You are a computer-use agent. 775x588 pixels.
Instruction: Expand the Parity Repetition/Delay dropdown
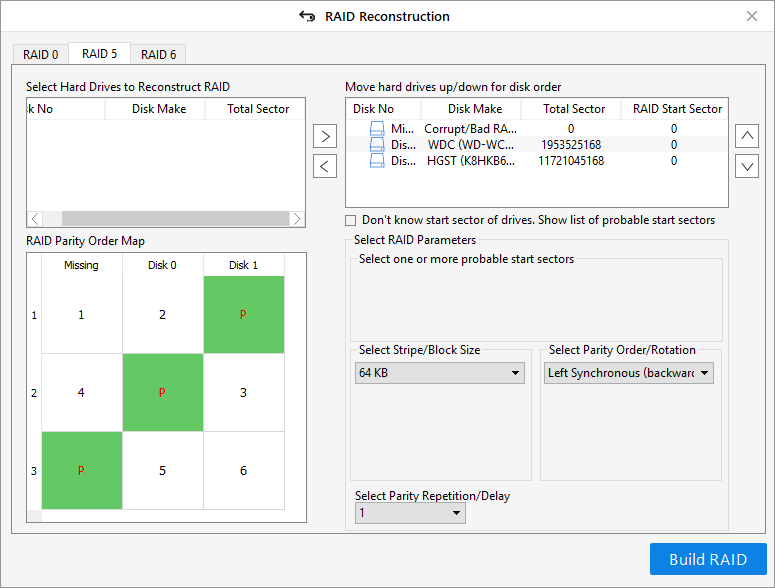410,513
